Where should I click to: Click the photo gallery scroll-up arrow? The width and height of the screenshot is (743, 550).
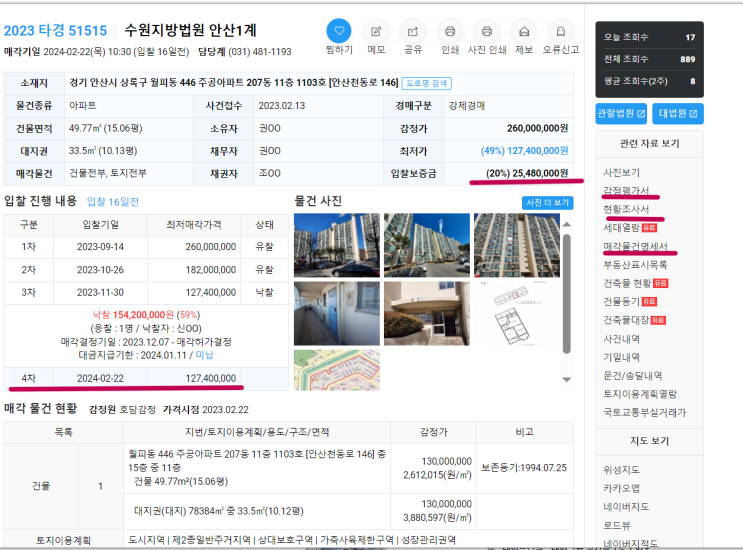point(567,224)
